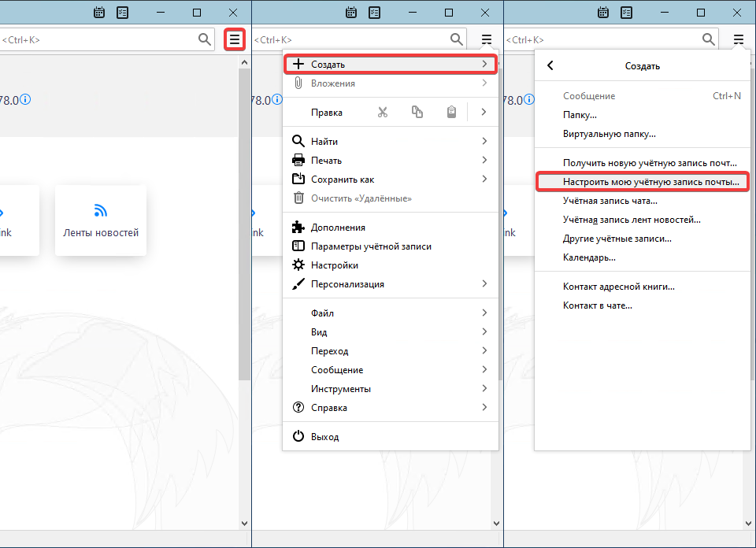Choose Виртуальную папку in the Создать list

pyautogui.click(x=609, y=134)
